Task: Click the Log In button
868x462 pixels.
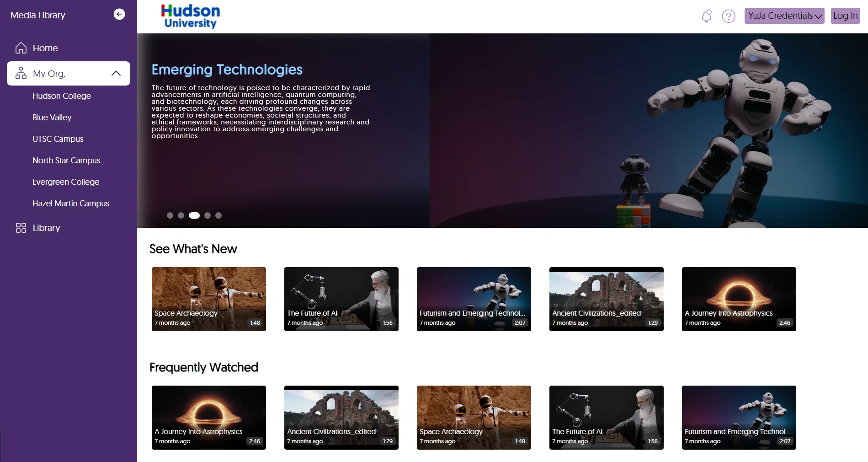Action: [845, 16]
